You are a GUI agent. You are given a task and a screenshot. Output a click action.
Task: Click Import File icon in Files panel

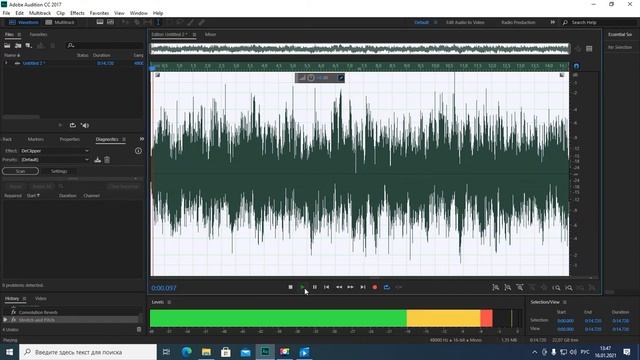coord(18,45)
